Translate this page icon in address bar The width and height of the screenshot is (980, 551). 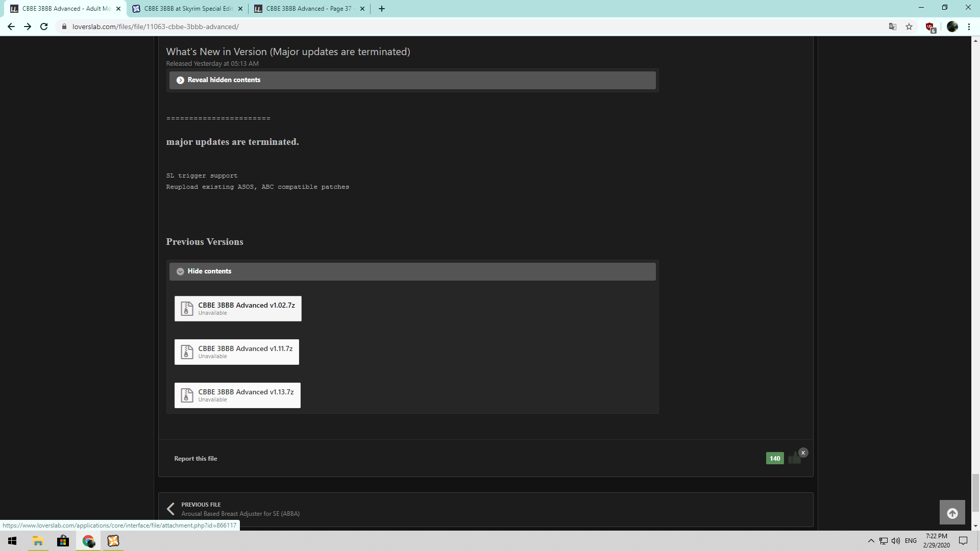(x=893, y=27)
